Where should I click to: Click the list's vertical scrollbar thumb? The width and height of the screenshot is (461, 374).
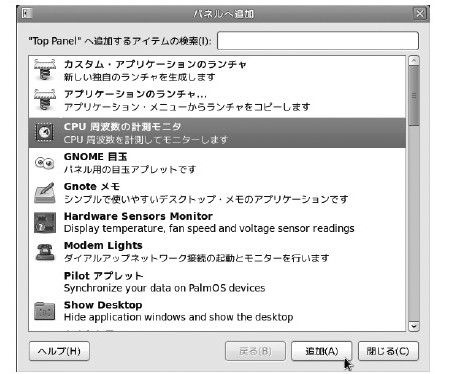414,96
